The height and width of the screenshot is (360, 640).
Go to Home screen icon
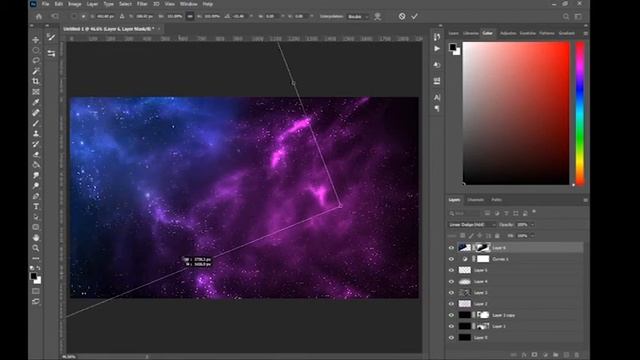pos(39,17)
